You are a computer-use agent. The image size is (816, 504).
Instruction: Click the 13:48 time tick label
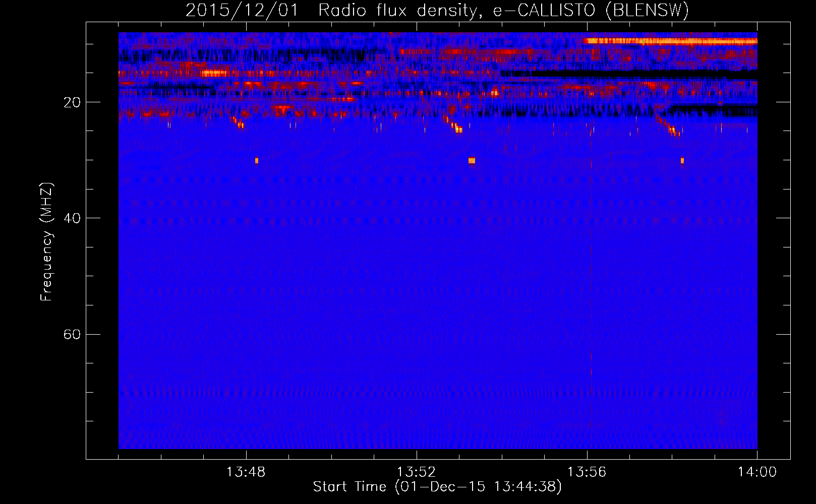[x=246, y=472]
